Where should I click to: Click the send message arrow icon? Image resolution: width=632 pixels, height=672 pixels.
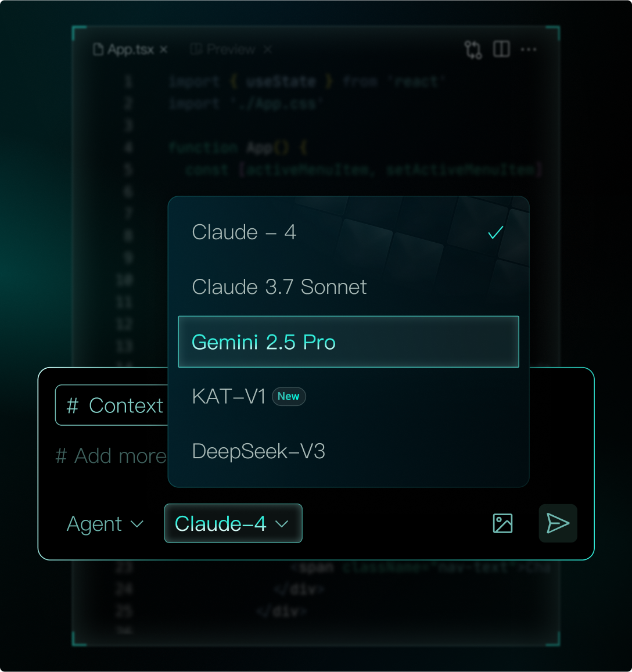pyautogui.click(x=558, y=523)
